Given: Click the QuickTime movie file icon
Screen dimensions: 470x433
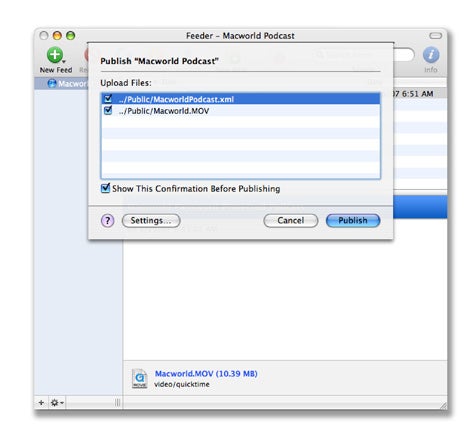Looking at the screenshot, I should pos(140,378).
